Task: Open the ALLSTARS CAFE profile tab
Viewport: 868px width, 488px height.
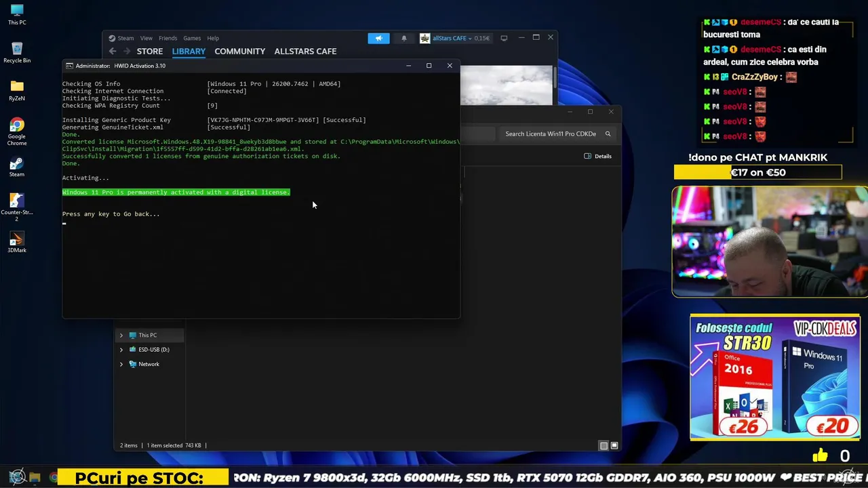Action: [x=305, y=52]
